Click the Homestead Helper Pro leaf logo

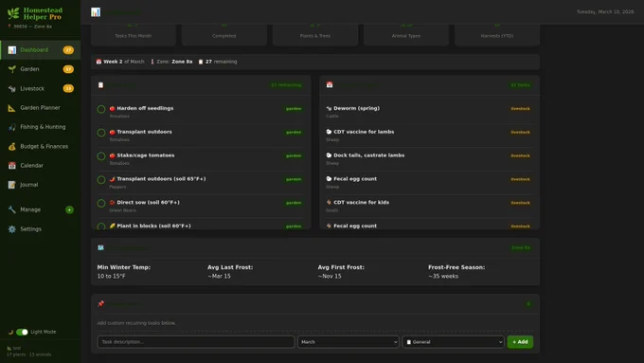click(13, 13)
